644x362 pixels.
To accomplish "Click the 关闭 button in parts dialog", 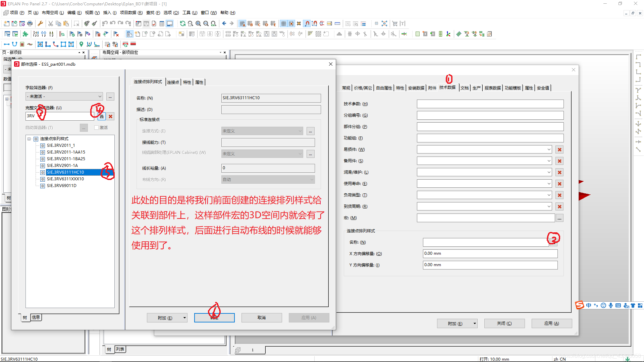I will [504, 323].
